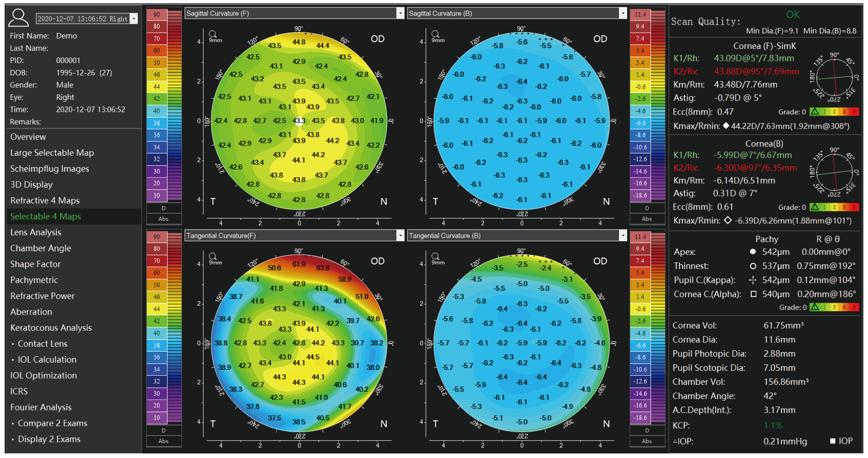Open the Tangential Curvature(F) map type dropdown
Viewport: 868px width, 458px height.
[401, 236]
